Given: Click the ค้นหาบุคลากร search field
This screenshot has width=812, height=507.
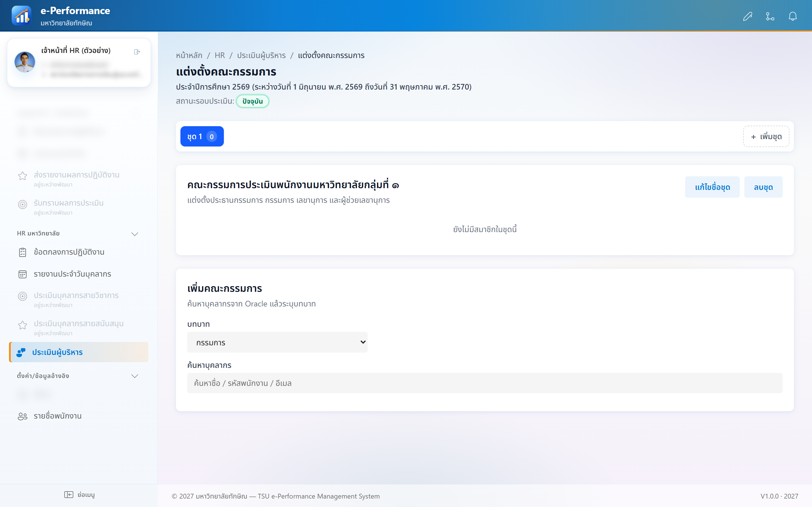Looking at the screenshot, I should coord(485,383).
